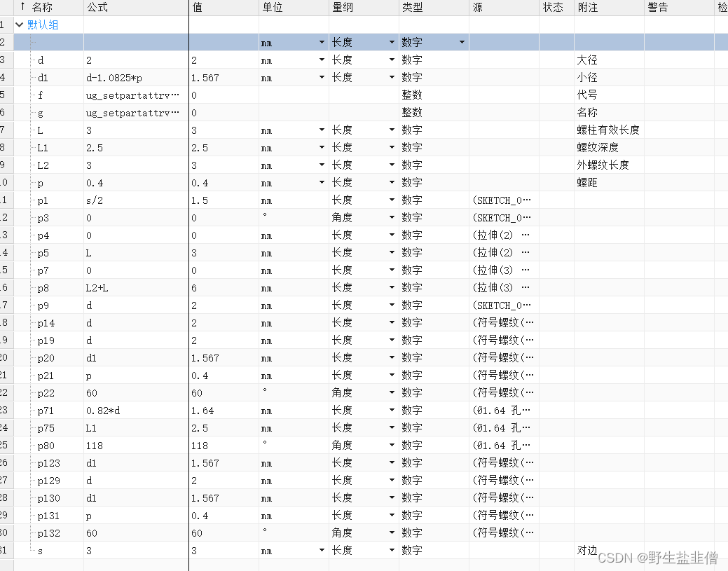Viewport: 728px width, 571px height.
Task: Open the unit dropdown for expression p
Action: (322, 182)
